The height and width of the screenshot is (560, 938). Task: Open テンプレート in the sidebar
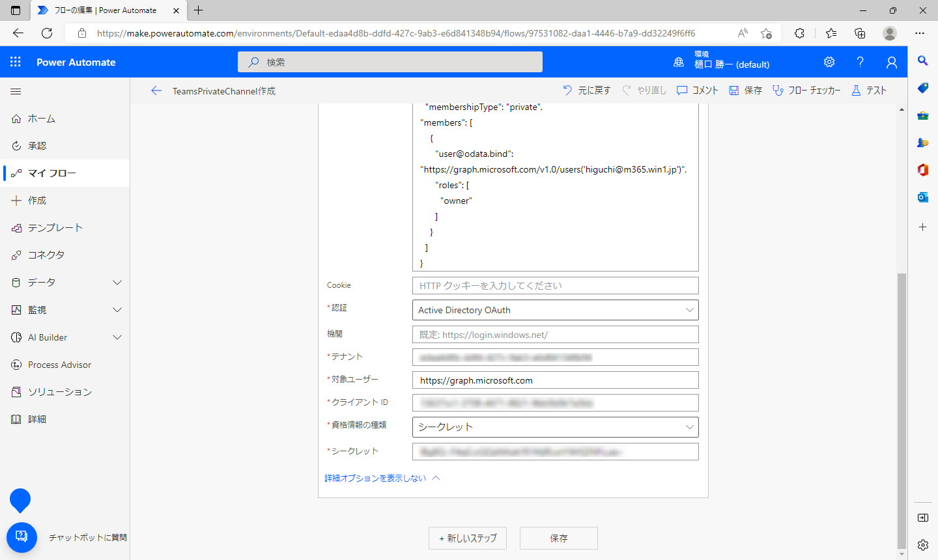tap(65, 228)
